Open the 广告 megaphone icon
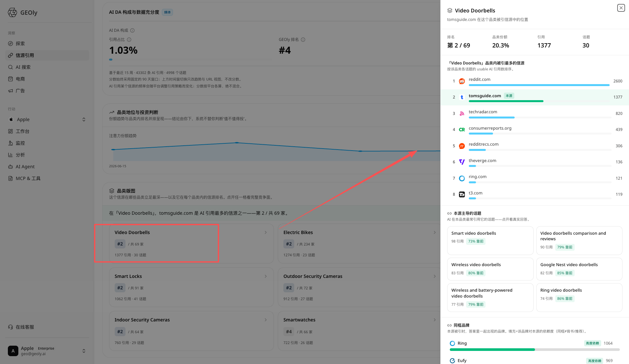The width and height of the screenshot is (629, 364). [10, 91]
